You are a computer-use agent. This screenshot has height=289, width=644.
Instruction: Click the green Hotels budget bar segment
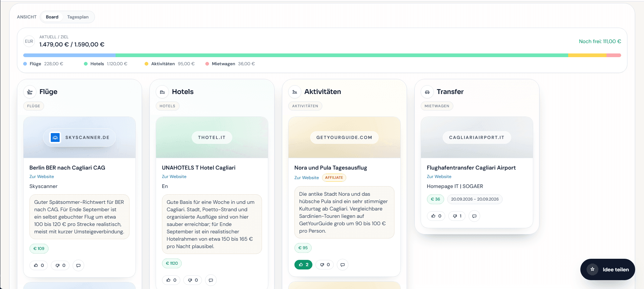342,55
